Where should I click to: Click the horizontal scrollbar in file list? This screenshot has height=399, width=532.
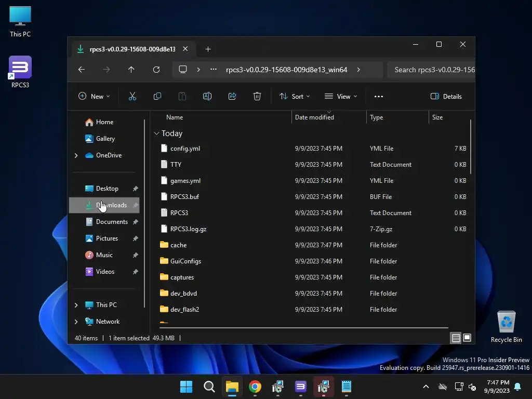coord(303,328)
